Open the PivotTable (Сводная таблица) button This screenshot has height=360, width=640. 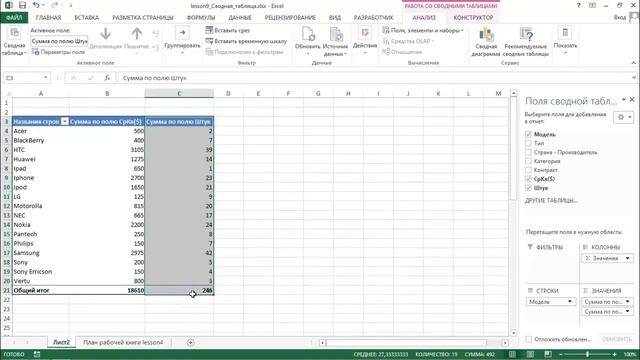pos(14,41)
